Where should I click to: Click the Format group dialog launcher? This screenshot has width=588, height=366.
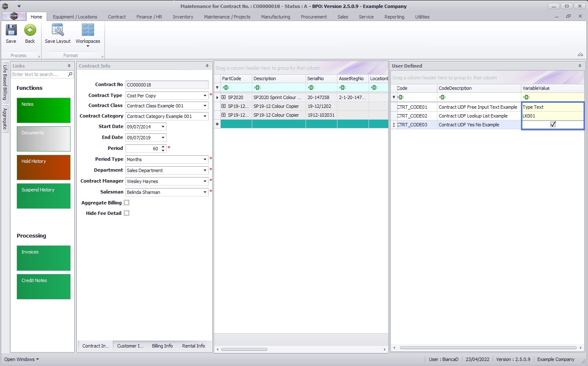[x=102, y=56]
